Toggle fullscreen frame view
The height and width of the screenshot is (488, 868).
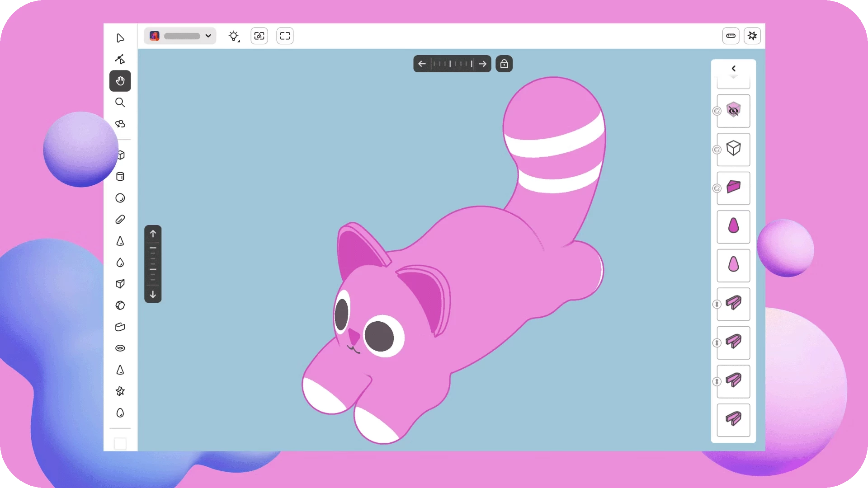pos(285,36)
